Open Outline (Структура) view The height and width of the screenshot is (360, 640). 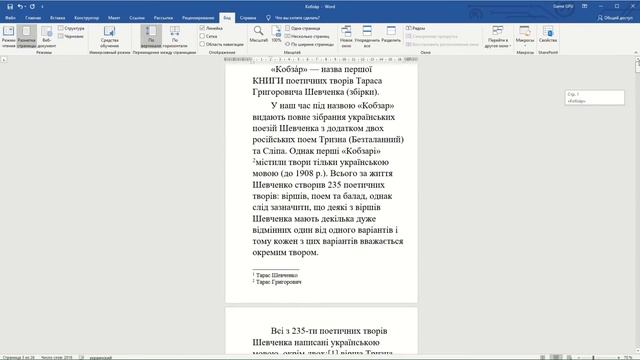pyautogui.click(x=71, y=28)
